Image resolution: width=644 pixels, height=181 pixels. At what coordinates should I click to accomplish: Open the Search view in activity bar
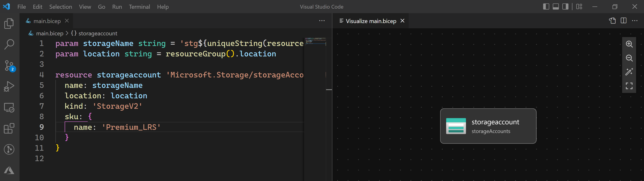9,44
